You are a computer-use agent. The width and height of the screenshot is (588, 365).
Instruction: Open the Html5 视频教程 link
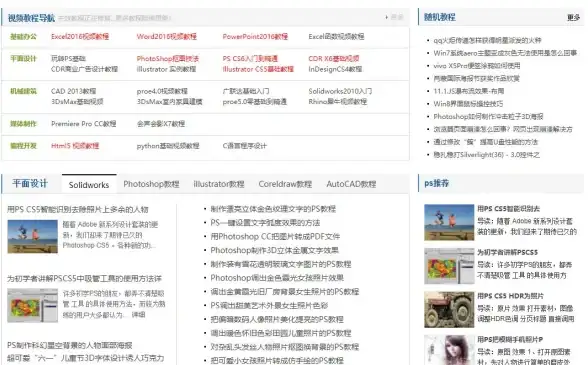pos(75,146)
